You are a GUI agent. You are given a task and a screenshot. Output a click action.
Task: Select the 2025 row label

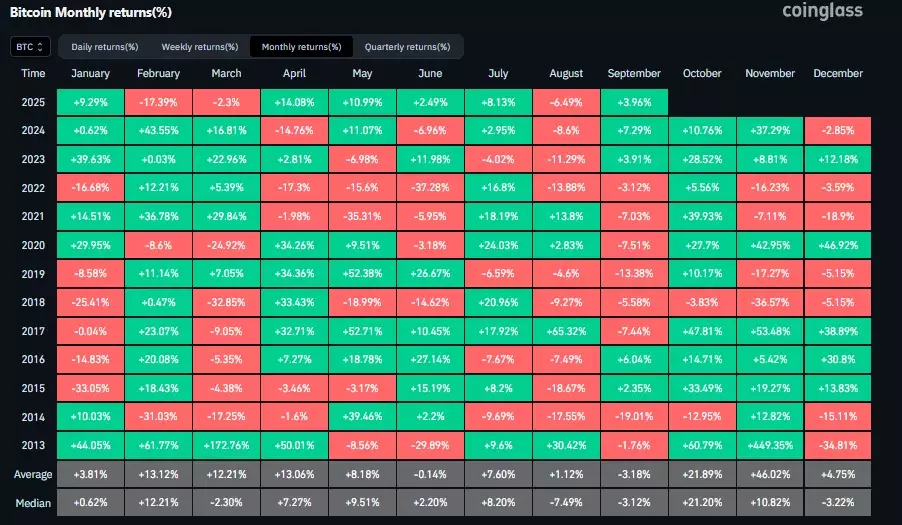pyautogui.click(x=33, y=102)
